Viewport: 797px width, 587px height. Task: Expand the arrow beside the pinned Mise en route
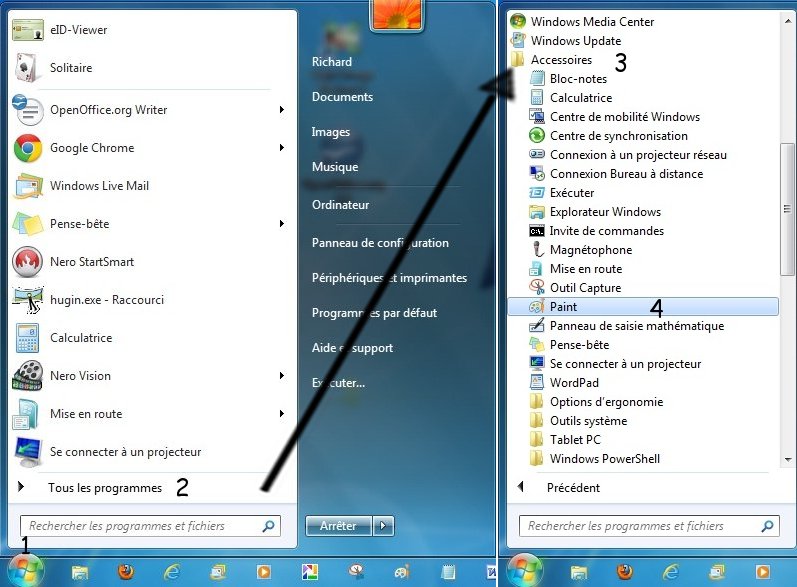point(282,414)
